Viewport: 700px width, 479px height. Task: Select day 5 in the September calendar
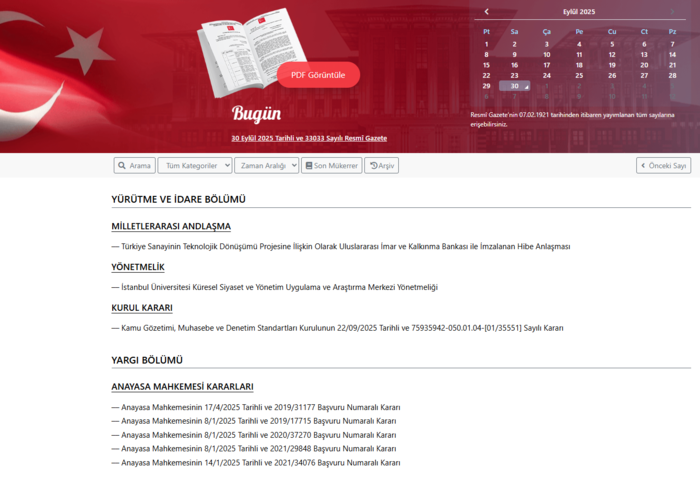pos(612,44)
